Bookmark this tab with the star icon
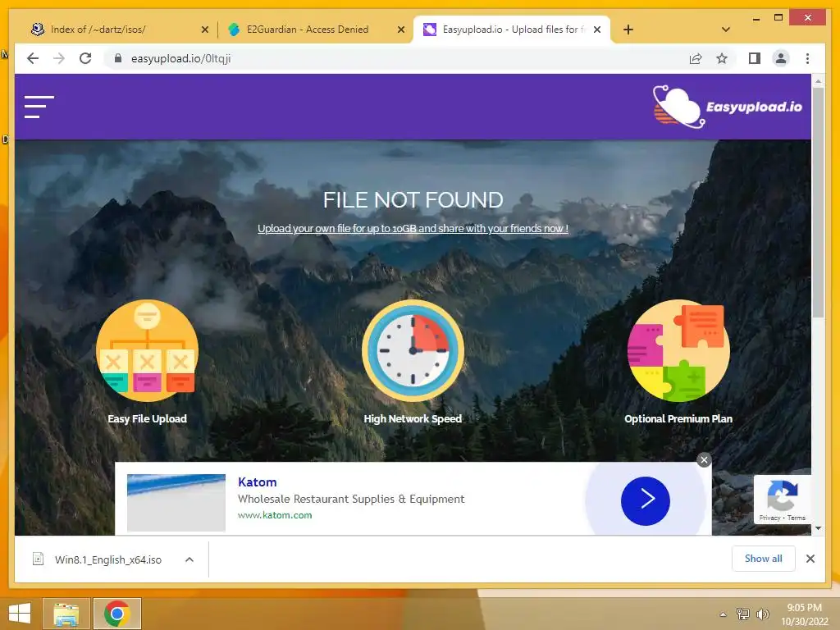 click(722, 58)
